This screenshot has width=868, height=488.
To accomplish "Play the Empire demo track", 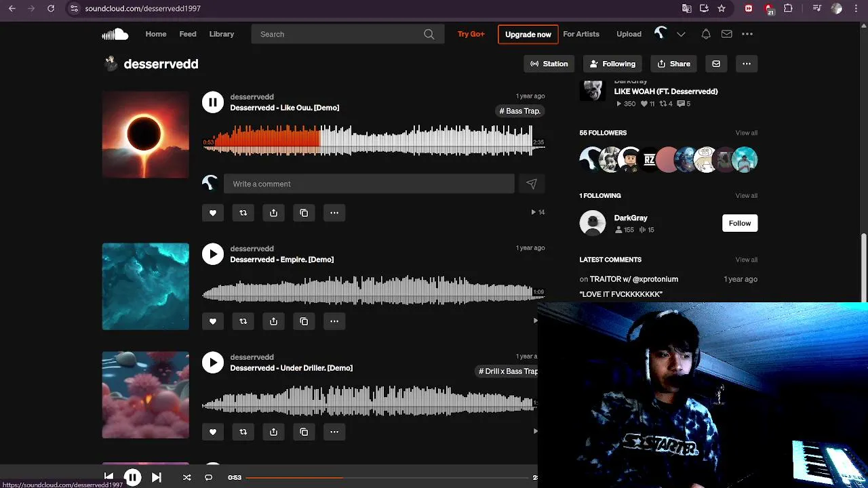I will [213, 254].
